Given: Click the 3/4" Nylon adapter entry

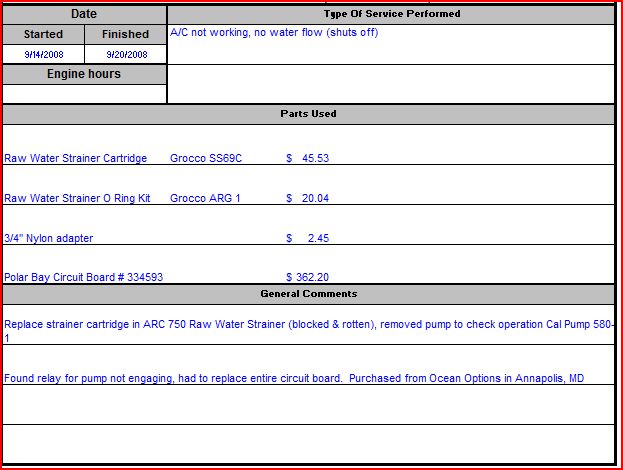Looking at the screenshot, I should 48,238.
